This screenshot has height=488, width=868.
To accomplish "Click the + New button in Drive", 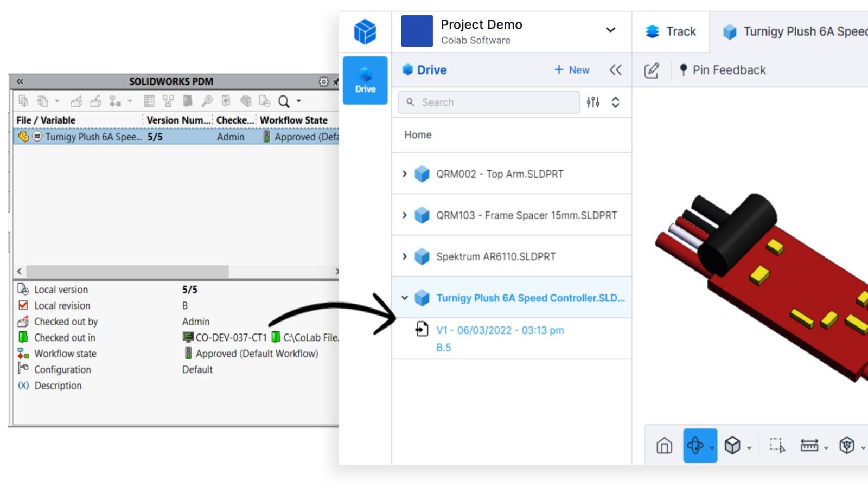I will click(x=572, y=70).
